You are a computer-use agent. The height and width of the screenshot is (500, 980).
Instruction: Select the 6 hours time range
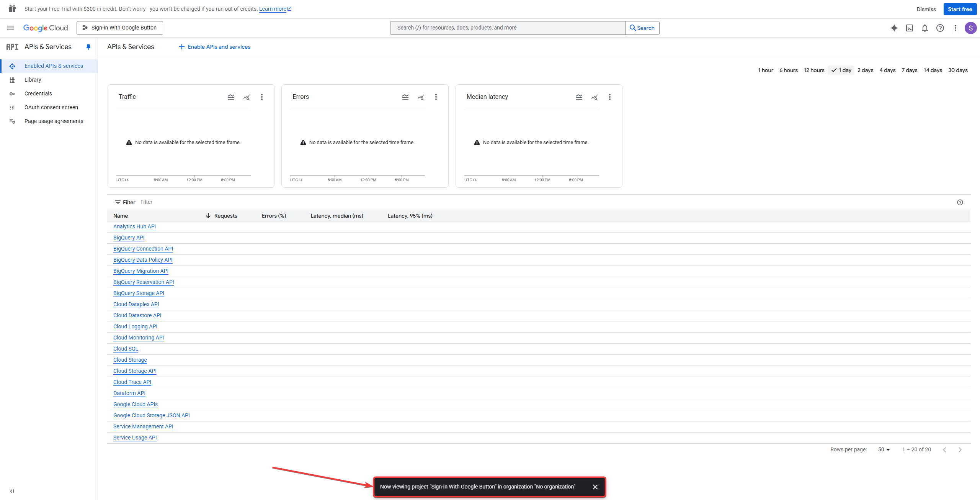pyautogui.click(x=789, y=70)
